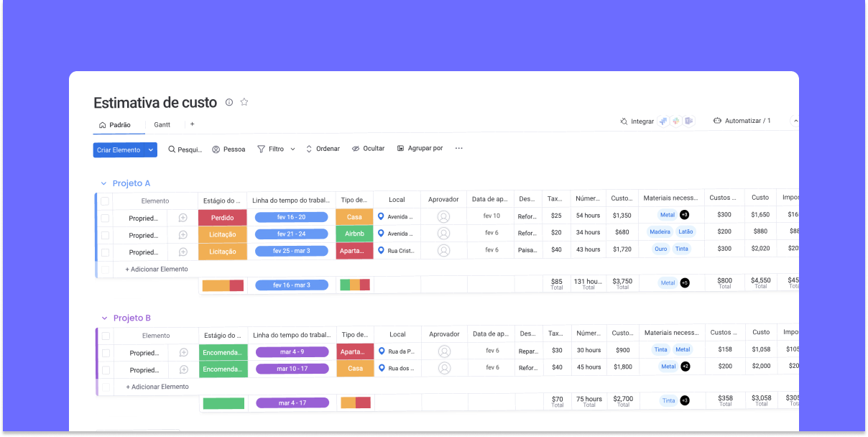Screen dimensions: 868x437
Task: Switch to the Gantt tab
Action: (162, 124)
